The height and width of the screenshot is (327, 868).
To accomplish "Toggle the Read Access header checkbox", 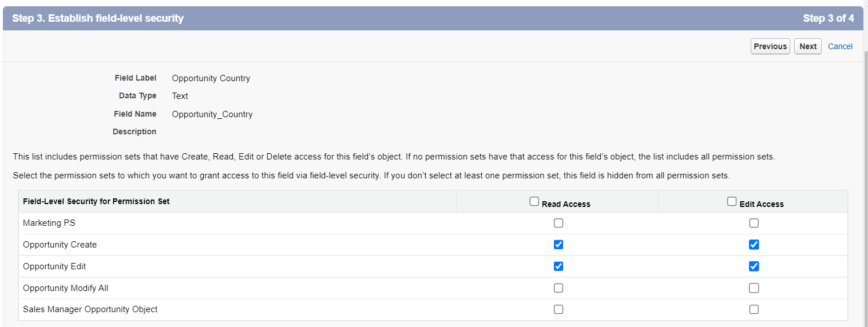I will [534, 201].
